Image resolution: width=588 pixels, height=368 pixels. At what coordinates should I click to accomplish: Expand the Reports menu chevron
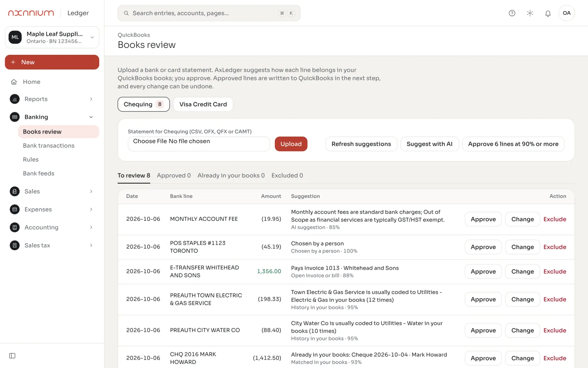click(91, 99)
